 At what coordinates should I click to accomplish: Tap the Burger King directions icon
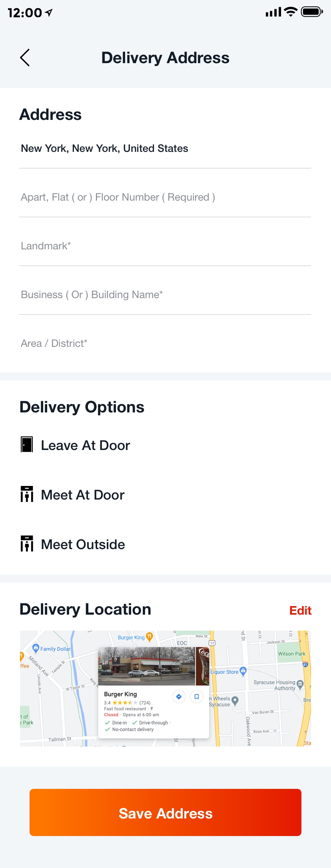coord(179,697)
